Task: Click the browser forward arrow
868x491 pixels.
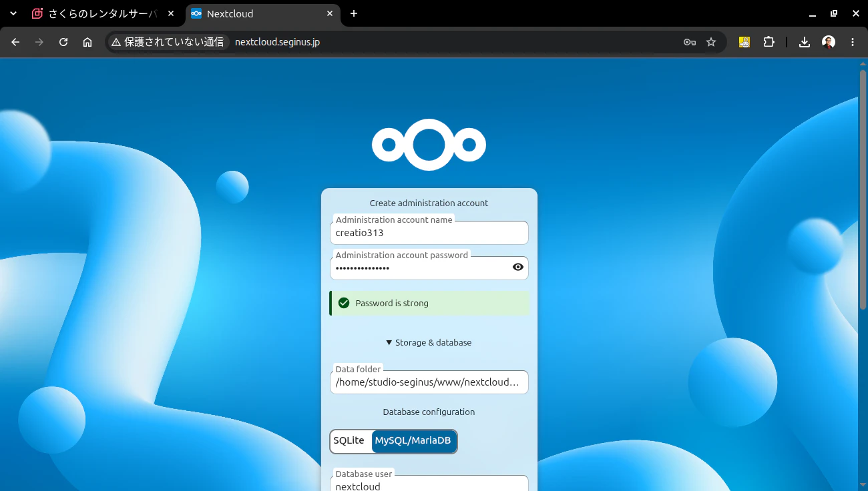Action: 39,42
